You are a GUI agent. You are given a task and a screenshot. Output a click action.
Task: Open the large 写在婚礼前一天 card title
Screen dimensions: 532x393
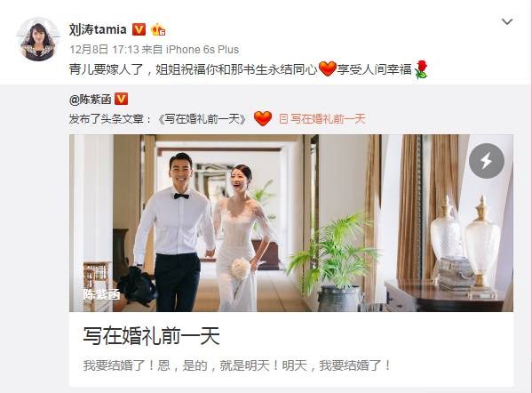151,336
